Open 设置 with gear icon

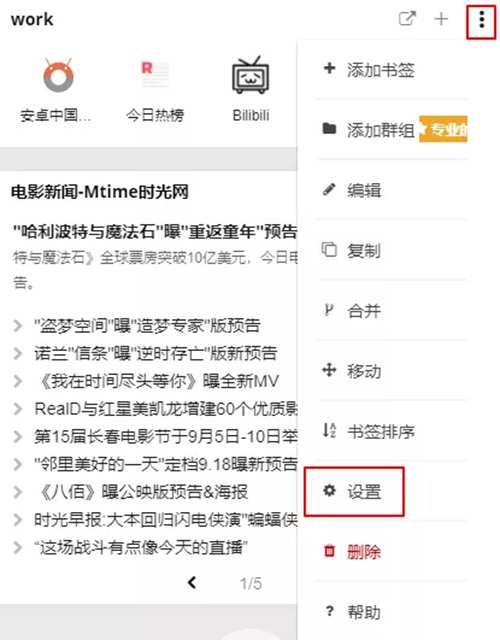(354, 491)
